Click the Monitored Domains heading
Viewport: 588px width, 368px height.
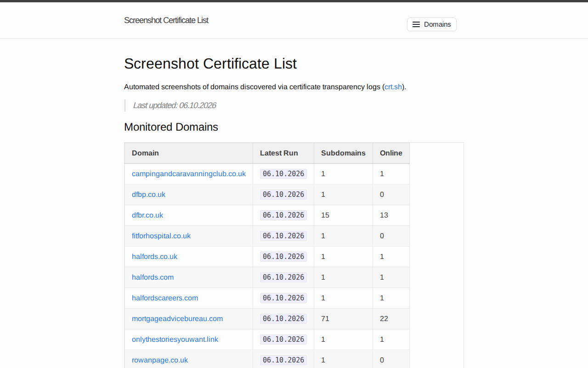click(171, 127)
